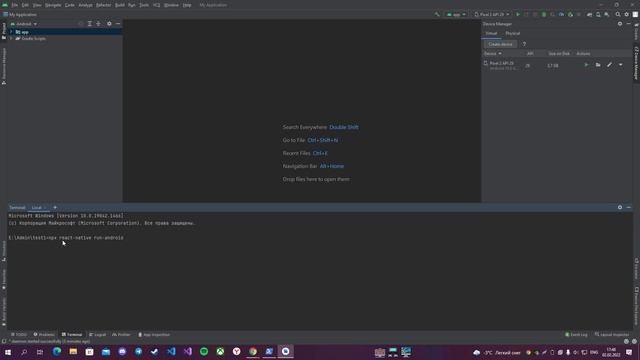
Task: Open Pixel 2 API 29 actions dropdown arrow
Action: coord(621,65)
